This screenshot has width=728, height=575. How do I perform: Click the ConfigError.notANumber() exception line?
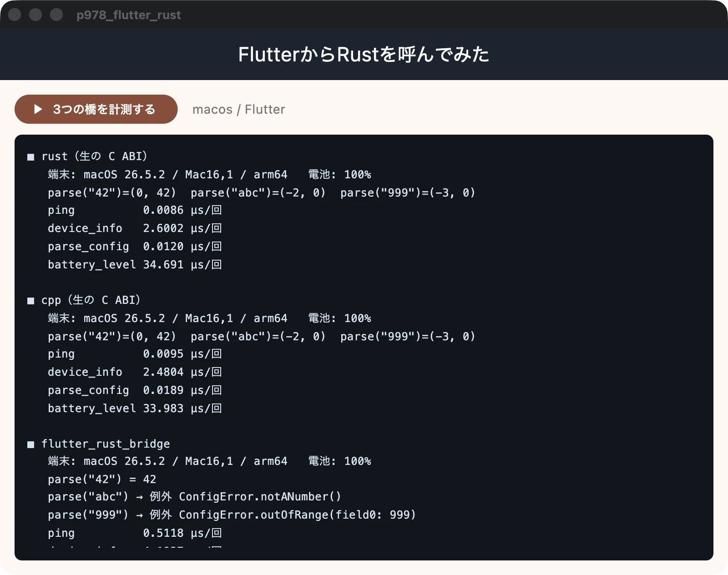pyautogui.click(x=194, y=497)
